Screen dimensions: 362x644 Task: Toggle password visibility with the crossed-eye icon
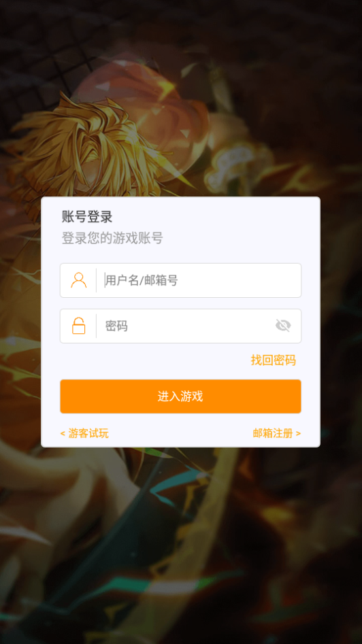coord(283,326)
